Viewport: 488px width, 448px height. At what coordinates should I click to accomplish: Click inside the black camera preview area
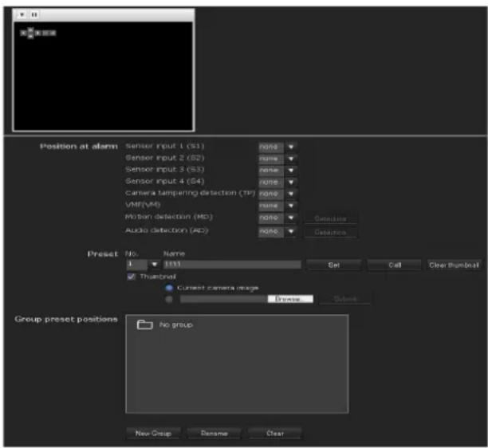coord(104,77)
